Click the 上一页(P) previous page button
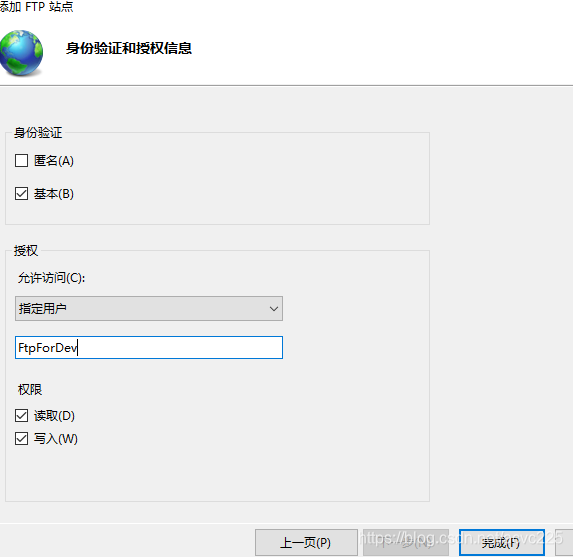The height and width of the screenshot is (557, 573). [306, 542]
